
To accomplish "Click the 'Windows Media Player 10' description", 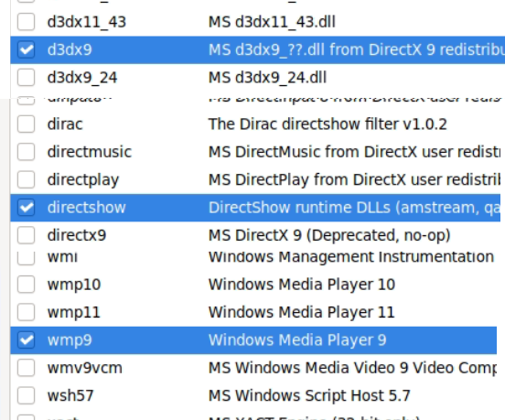I will (x=302, y=285).
